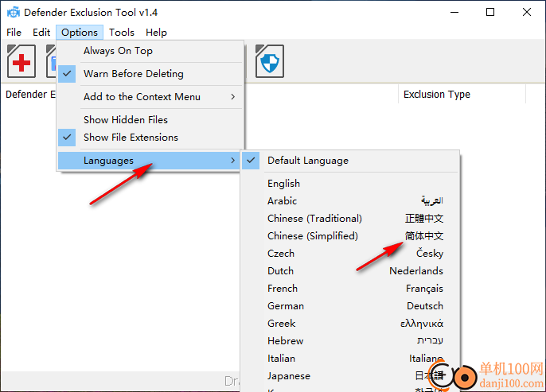The height and width of the screenshot is (392, 546).
Task: Minimize the Defender Exclusion Tool window
Action: tap(454, 12)
